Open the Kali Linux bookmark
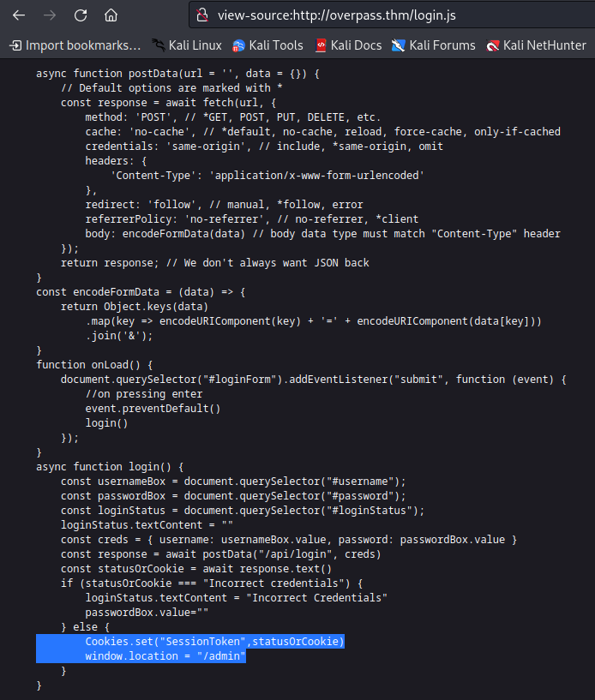The height and width of the screenshot is (700, 595). [187, 45]
